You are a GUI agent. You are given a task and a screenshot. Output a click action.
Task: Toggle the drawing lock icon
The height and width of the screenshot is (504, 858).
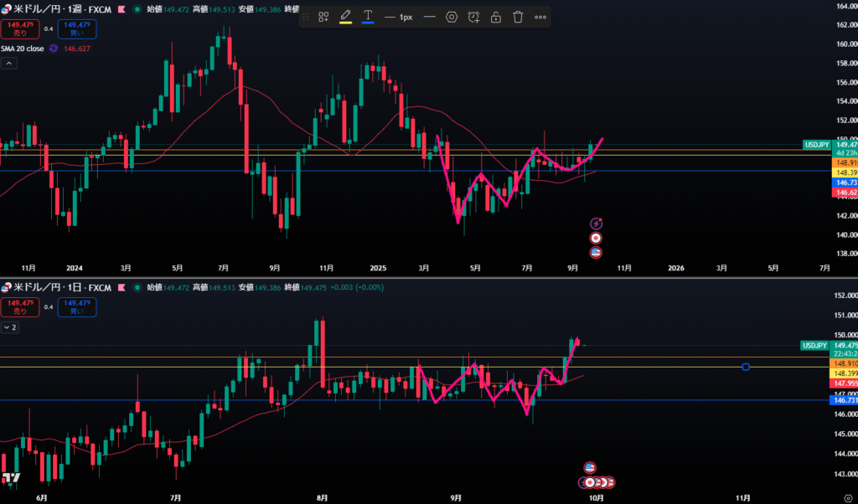click(496, 17)
